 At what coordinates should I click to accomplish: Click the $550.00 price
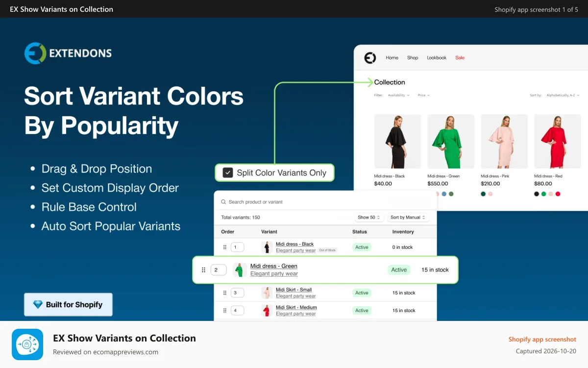[438, 184]
